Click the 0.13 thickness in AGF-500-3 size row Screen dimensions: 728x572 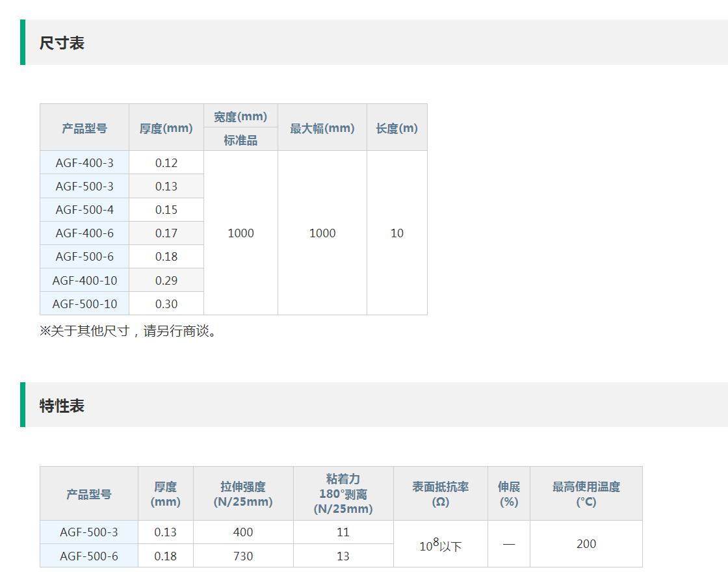pyautogui.click(x=166, y=186)
